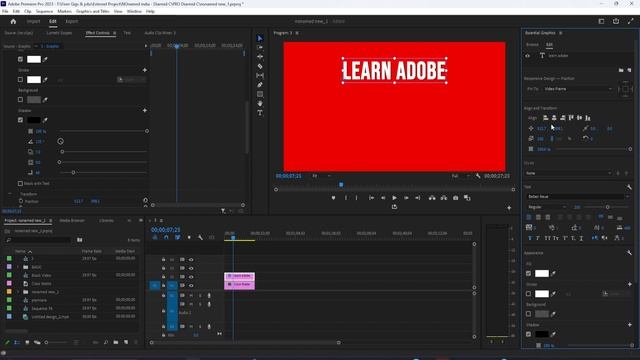Select the Hand tool
Screen dimensions: 640x360
(260, 104)
